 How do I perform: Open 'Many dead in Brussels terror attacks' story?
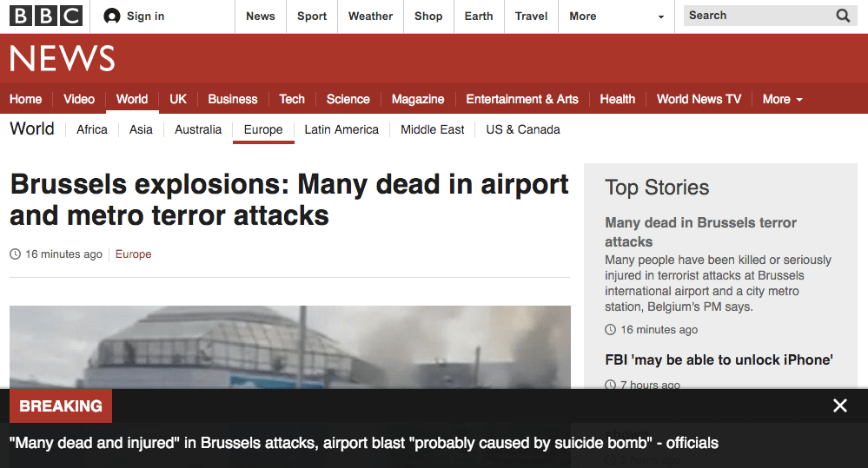[x=700, y=232]
